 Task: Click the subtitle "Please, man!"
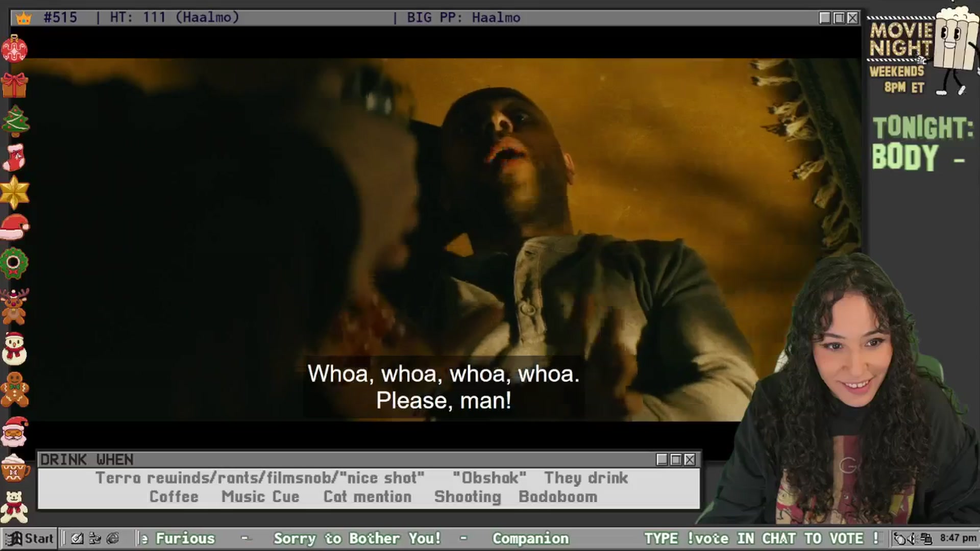coord(444,400)
